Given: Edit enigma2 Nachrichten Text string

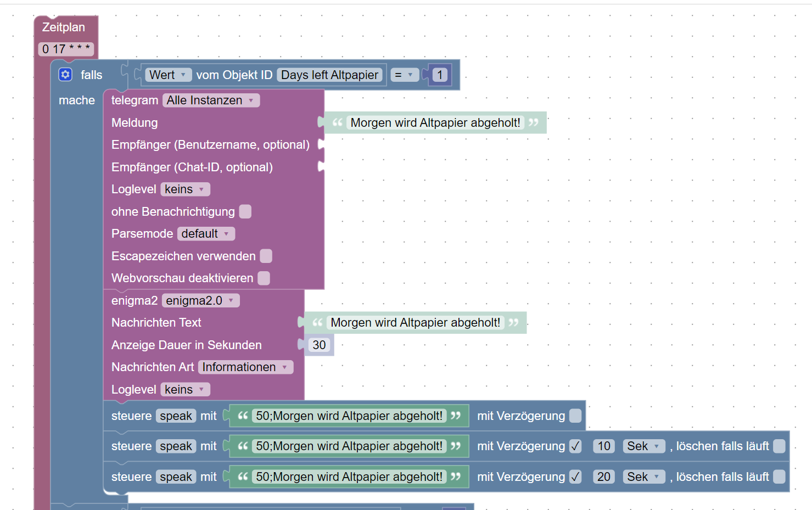Looking at the screenshot, I should (x=416, y=323).
